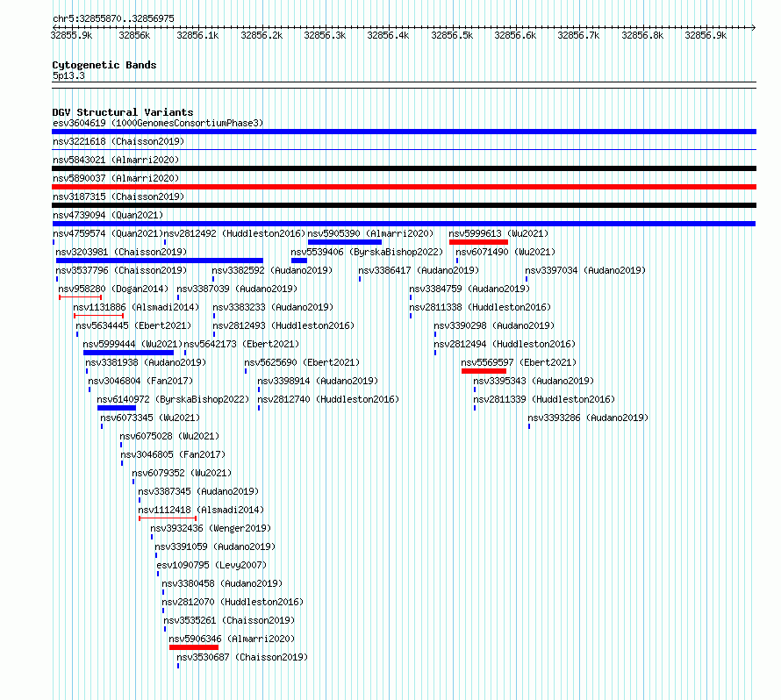Select the nsv5634445 (Ebert2021) label
This screenshot has height=700, width=781.
133,325
